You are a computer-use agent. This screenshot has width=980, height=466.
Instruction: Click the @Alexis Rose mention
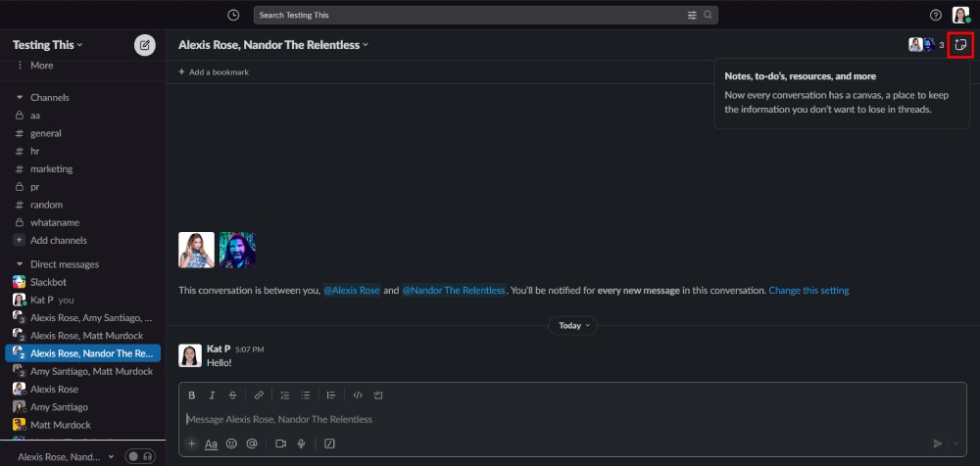pyautogui.click(x=352, y=291)
